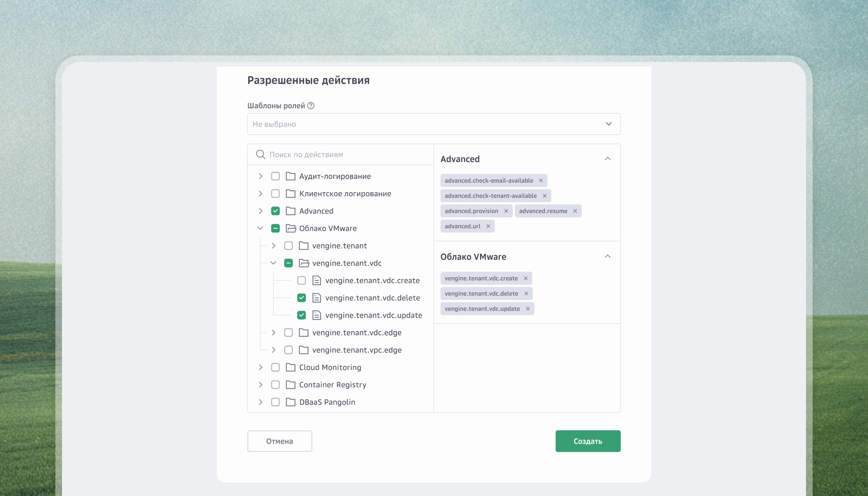Screen dimensions: 868x496
Task: Click folder icon of DBaaS Pangolin
Action: [x=291, y=402]
